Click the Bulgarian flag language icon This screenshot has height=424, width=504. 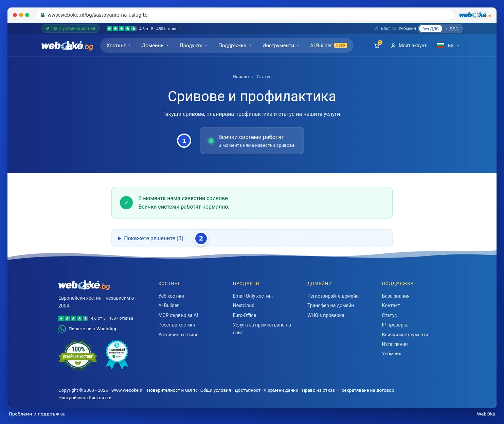440,45
